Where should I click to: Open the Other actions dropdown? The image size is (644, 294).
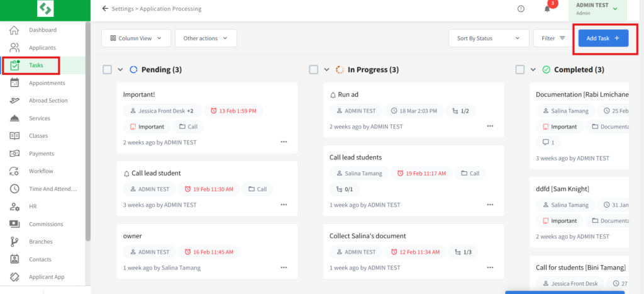coord(206,38)
